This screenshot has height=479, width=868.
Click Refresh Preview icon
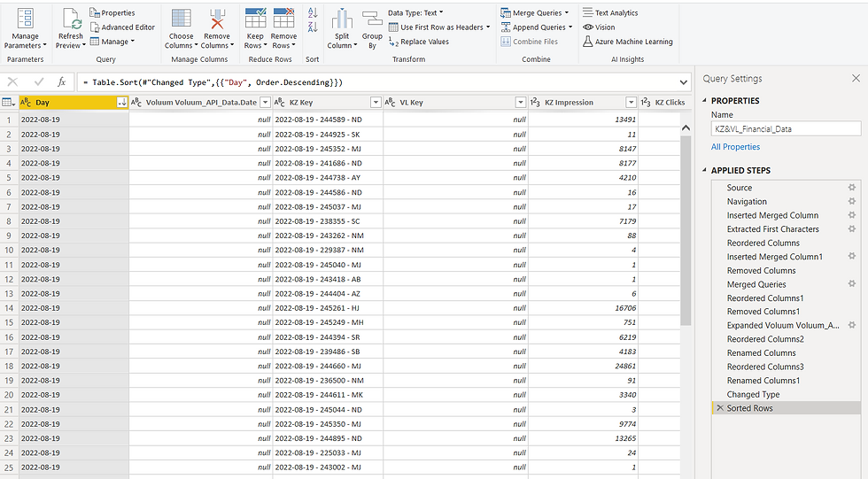pyautogui.click(x=72, y=19)
